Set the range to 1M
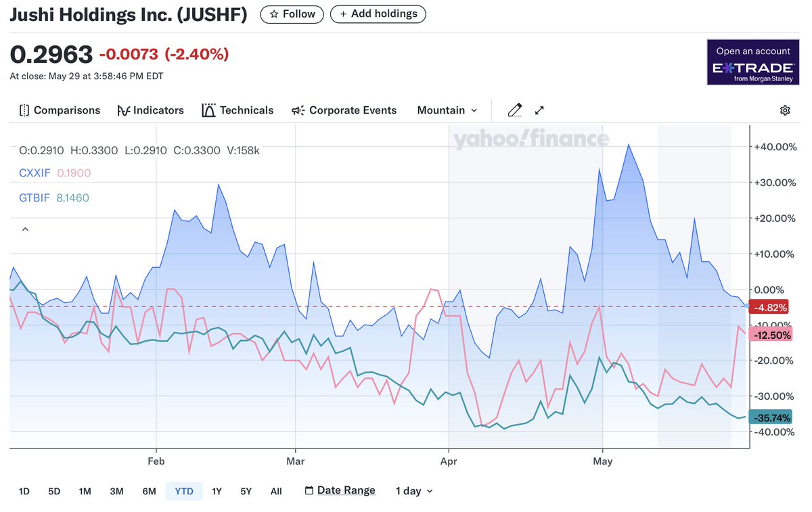 [x=85, y=491]
